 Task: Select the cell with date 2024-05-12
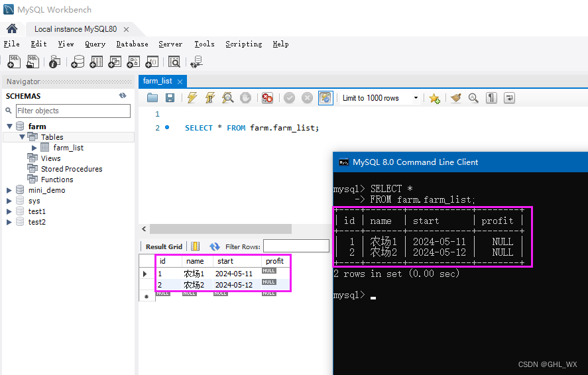tap(237, 285)
